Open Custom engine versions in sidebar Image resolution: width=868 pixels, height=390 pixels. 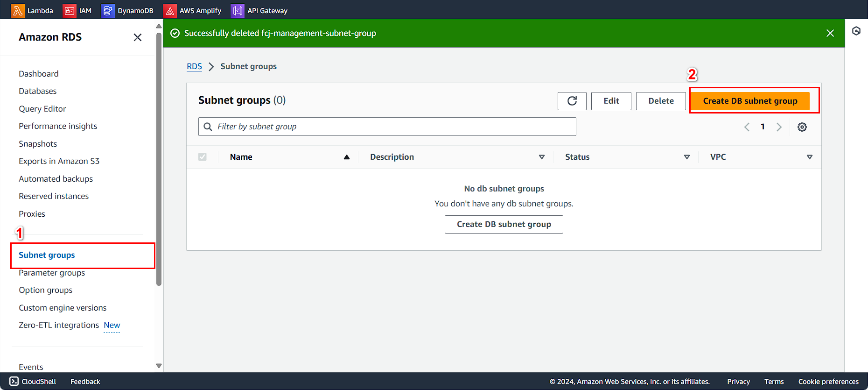tap(63, 308)
